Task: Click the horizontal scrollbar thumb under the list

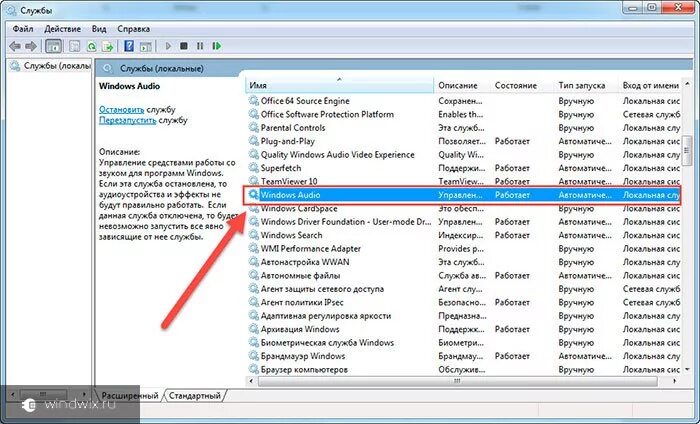Action: [457, 381]
